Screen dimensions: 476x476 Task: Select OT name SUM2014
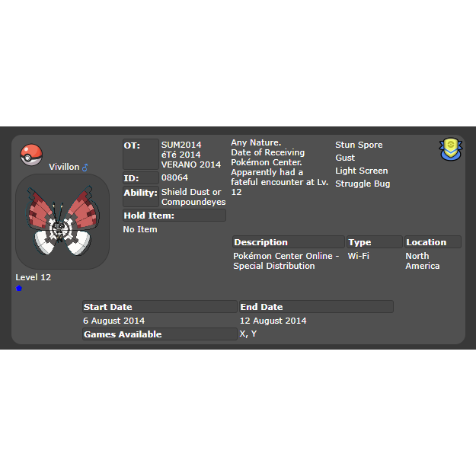click(181, 145)
